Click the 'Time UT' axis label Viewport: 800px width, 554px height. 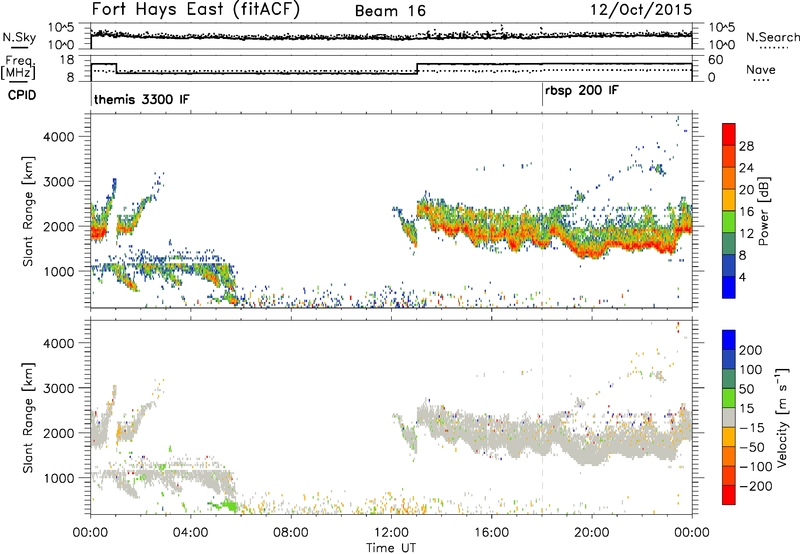point(391,548)
